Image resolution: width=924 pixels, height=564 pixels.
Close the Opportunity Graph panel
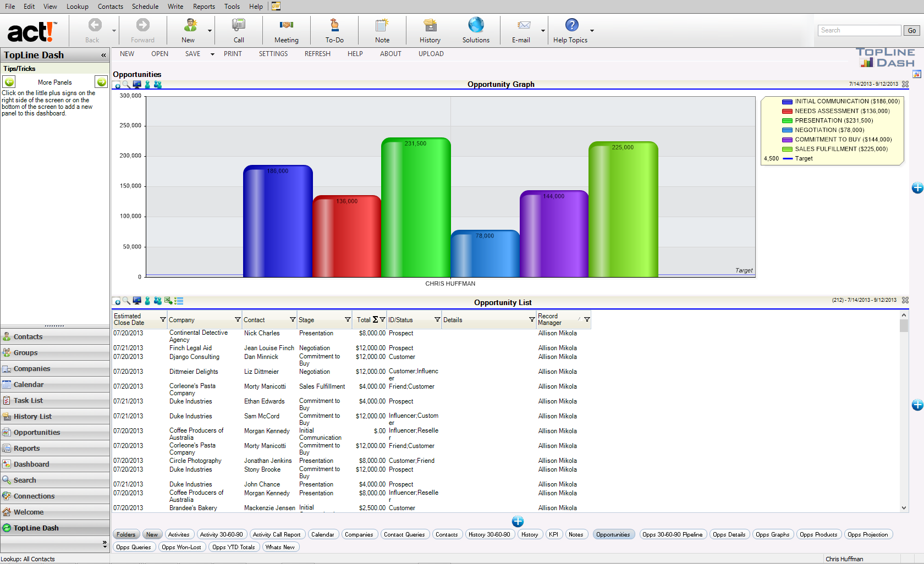(x=905, y=84)
